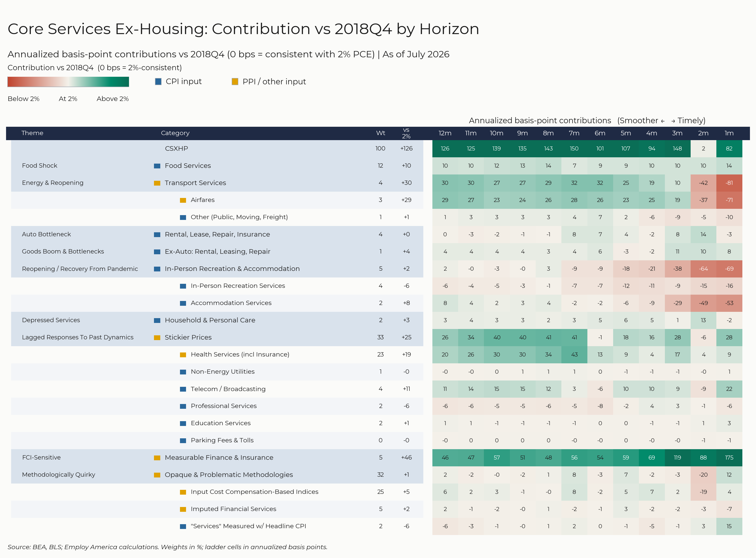Click the blue marker beside Non-Energy Utilities
This screenshot has height=558, width=756.
[x=183, y=372]
